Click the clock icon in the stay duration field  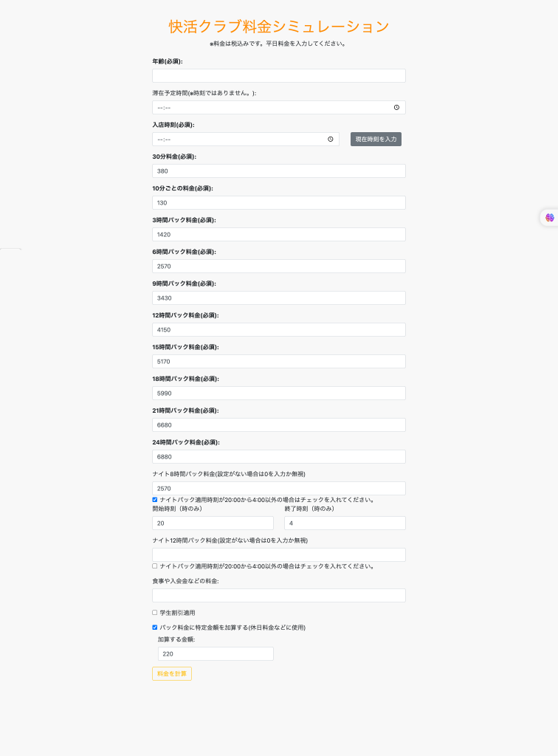(x=396, y=108)
